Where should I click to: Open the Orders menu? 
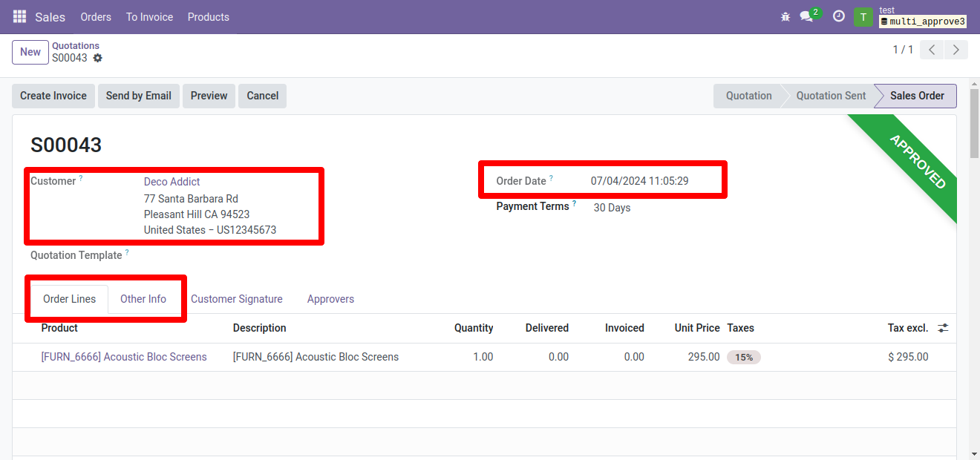pyautogui.click(x=96, y=17)
